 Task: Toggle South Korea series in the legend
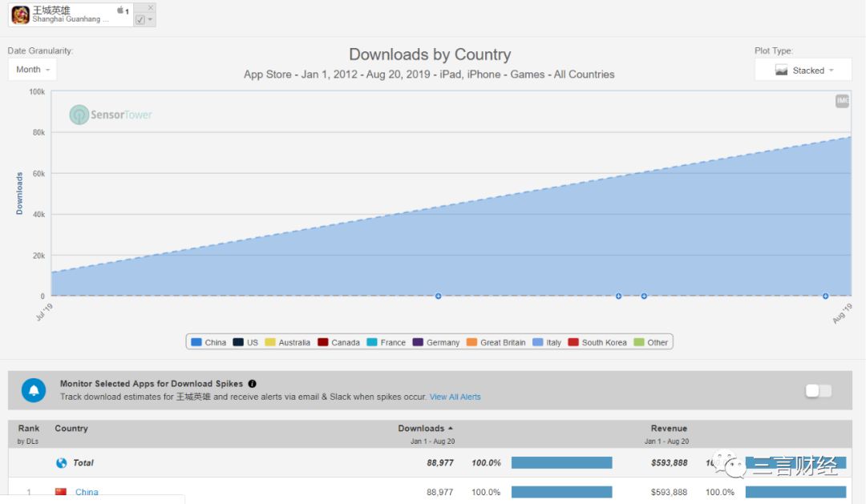[597, 342]
